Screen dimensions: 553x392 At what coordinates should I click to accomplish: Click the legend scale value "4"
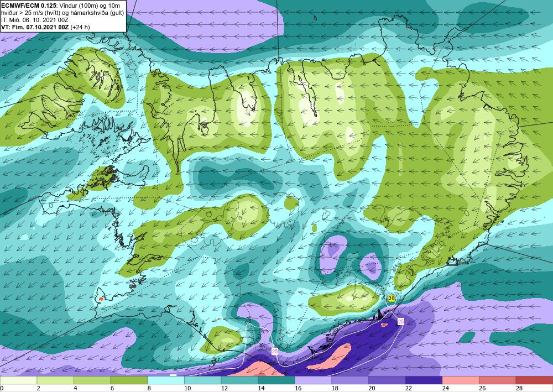coord(75,388)
